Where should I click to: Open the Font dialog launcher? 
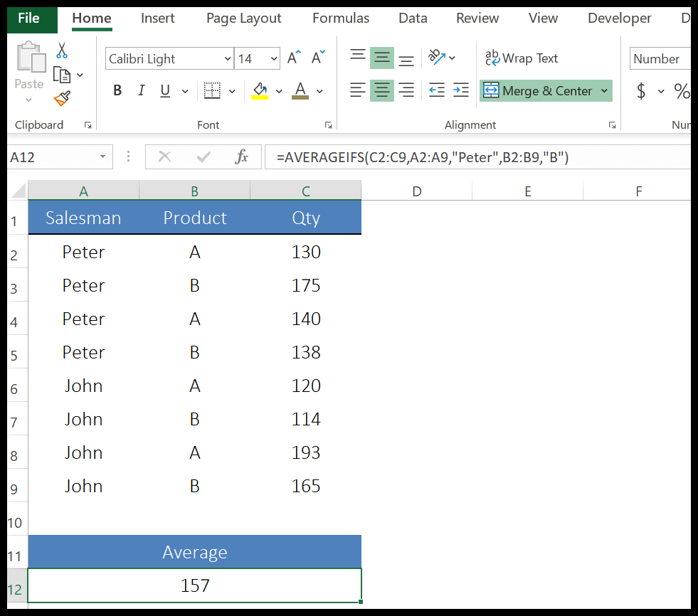point(328,124)
